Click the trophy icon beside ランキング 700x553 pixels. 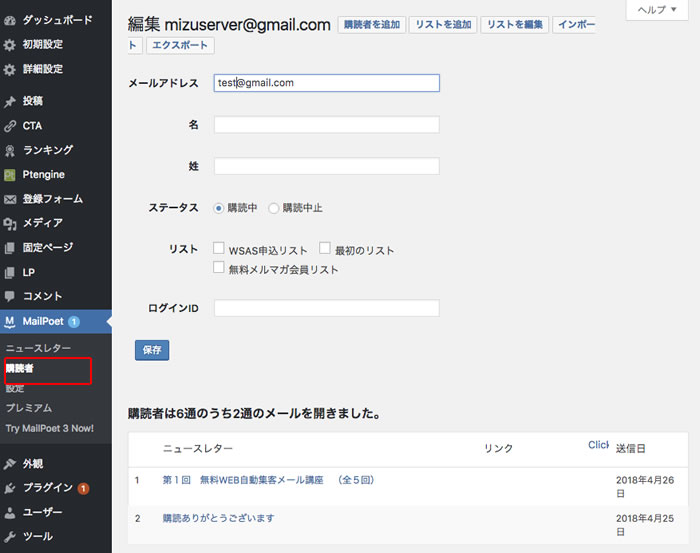click(10, 150)
